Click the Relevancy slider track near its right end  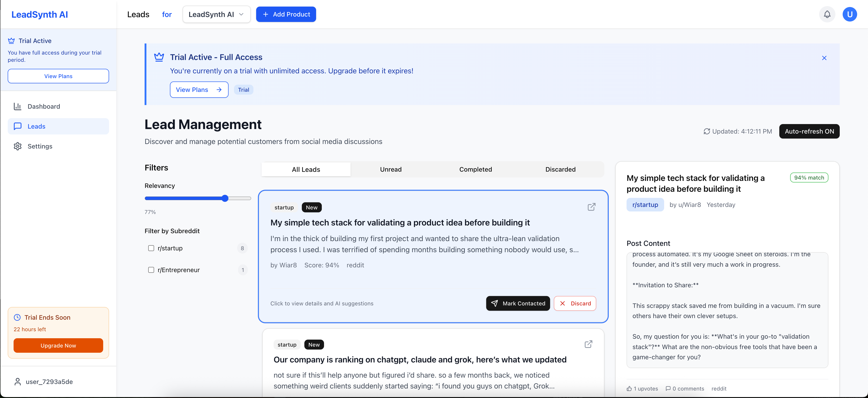(248, 198)
